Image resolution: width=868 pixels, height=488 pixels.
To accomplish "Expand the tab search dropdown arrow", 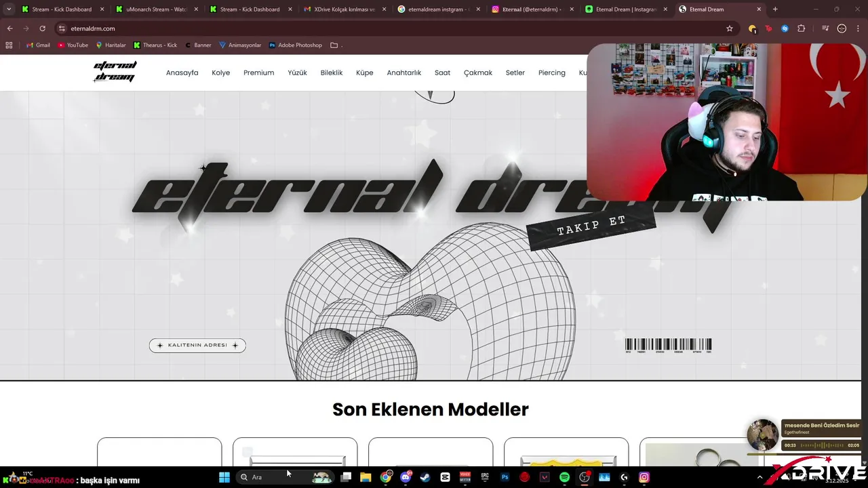I will point(9,9).
